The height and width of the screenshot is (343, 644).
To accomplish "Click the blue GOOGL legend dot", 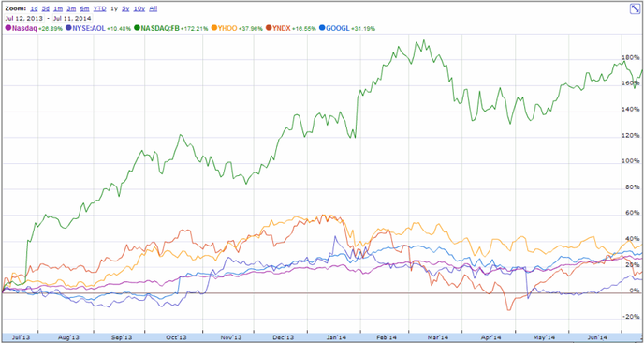I will click(323, 28).
